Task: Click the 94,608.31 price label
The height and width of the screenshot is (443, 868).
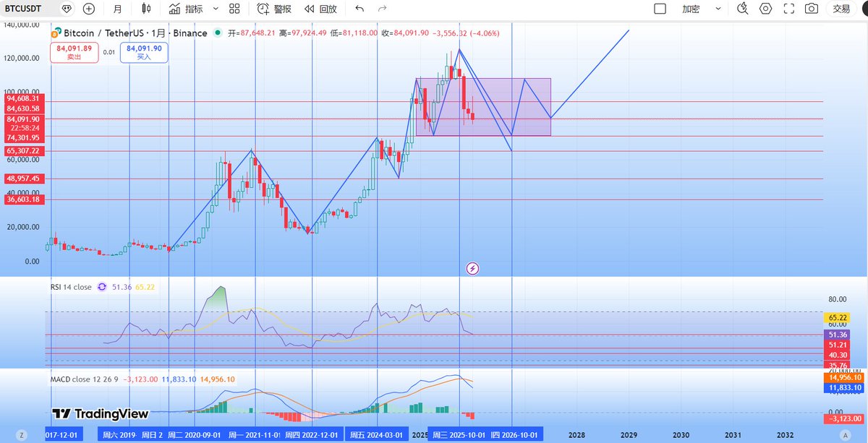Action: [x=25, y=98]
